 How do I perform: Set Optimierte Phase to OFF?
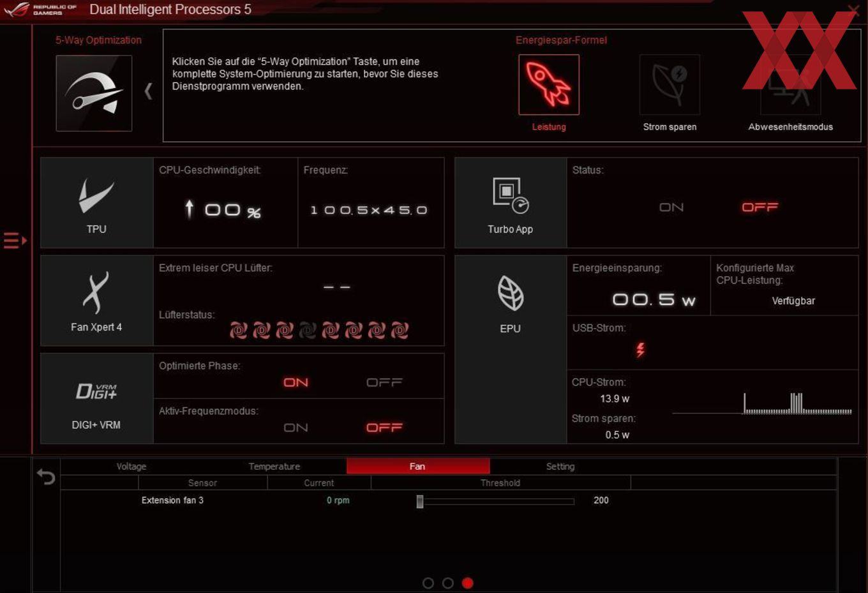point(384,382)
